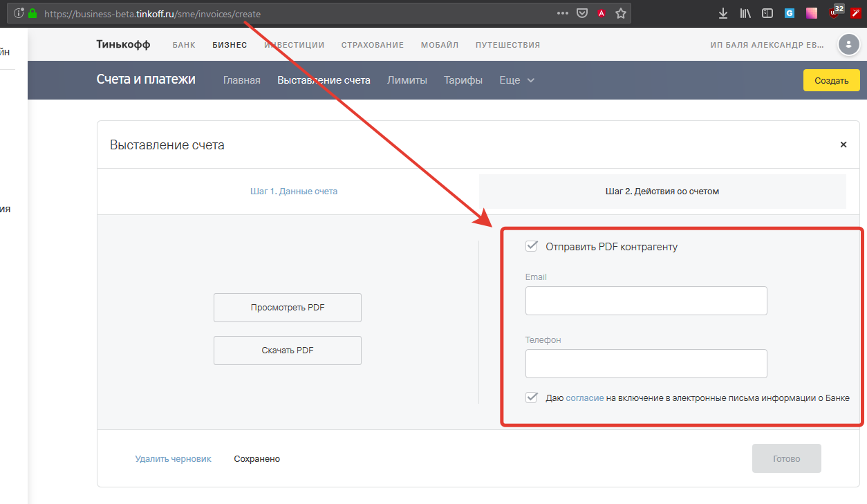
Task: Open the Firefox downloads panel
Action: (x=723, y=13)
